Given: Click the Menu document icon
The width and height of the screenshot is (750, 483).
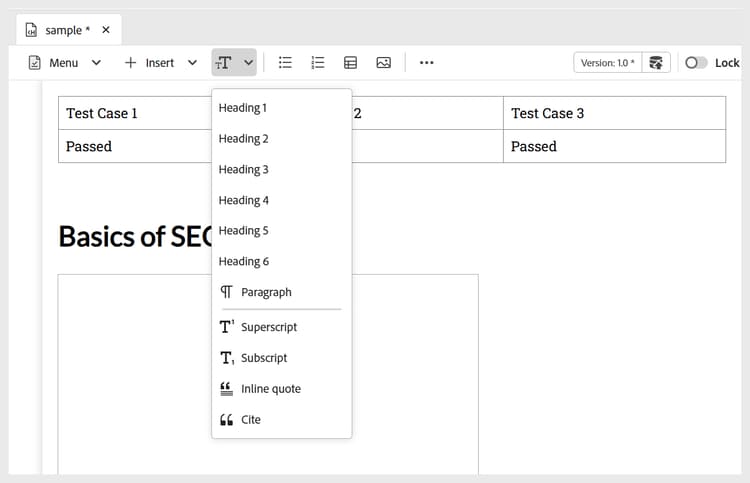Looking at the screenshot, I should click(x=35, y=63).
